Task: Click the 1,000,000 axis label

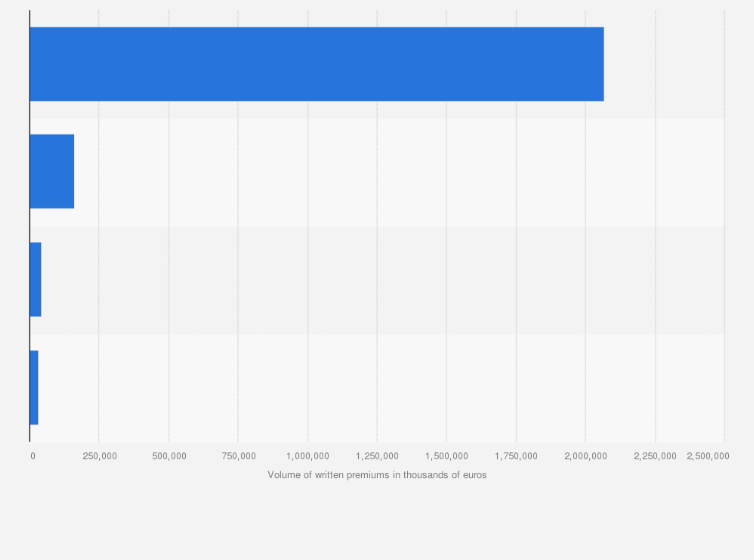Action: point(308,456)
